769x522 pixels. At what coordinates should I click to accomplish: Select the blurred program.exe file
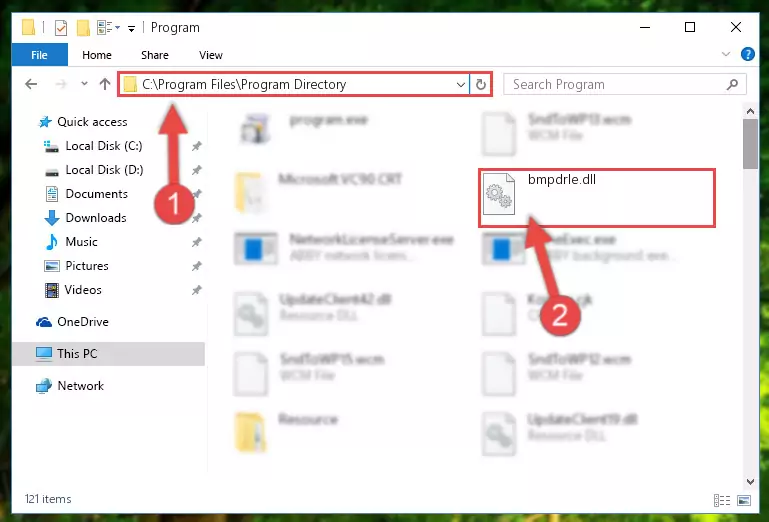coord(304,130)
